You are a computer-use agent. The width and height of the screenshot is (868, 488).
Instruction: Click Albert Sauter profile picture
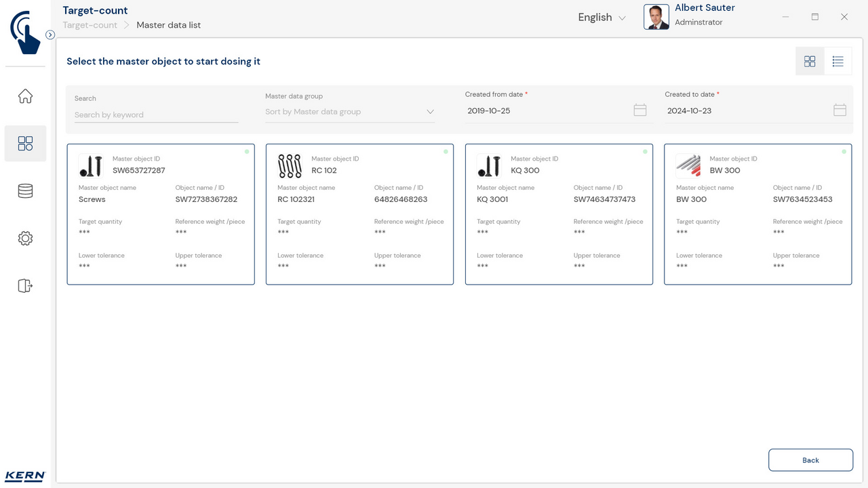[656, 17]
